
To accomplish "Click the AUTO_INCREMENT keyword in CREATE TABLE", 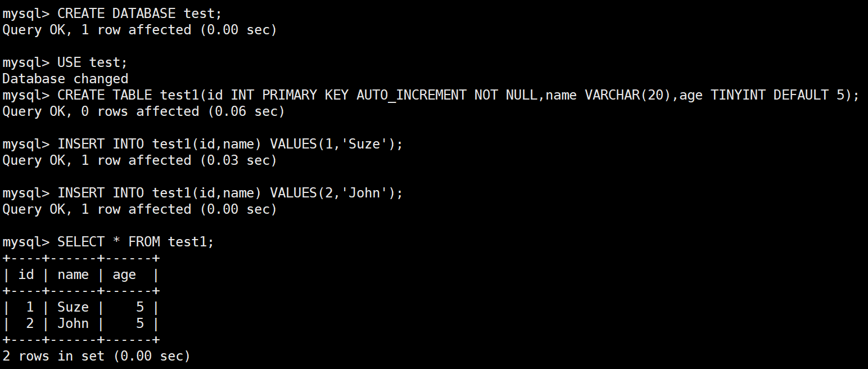I will click(x=411, y=95).
